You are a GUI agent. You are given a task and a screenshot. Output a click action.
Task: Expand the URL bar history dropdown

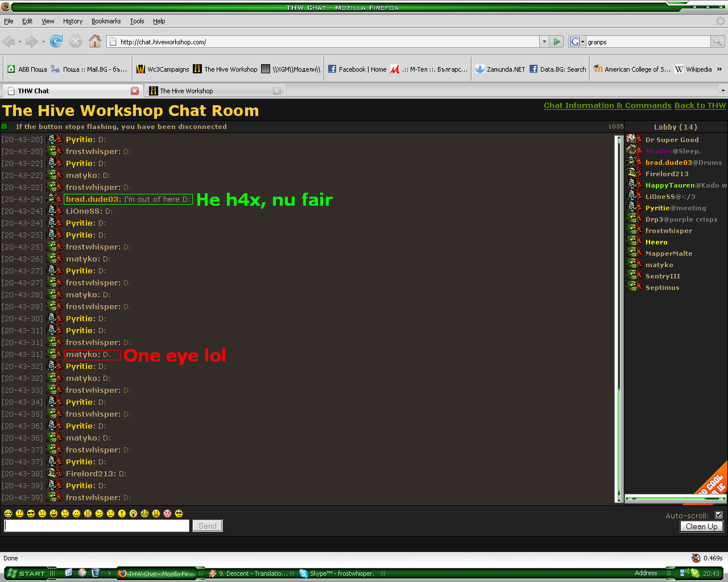[x=544, y=41]
